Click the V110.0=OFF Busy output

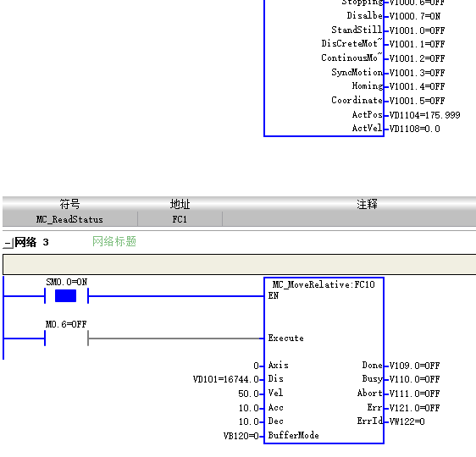tap(414, 379)
